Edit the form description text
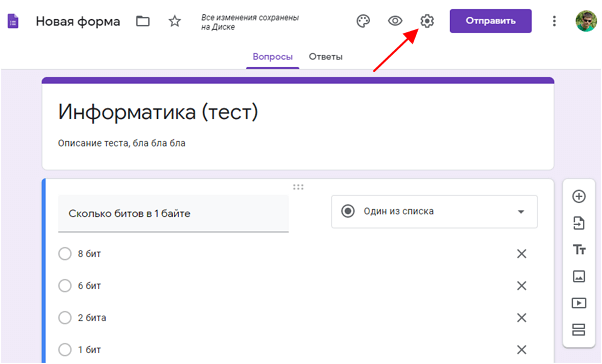This screenshot has height=364, width=602. click(122, 143)
